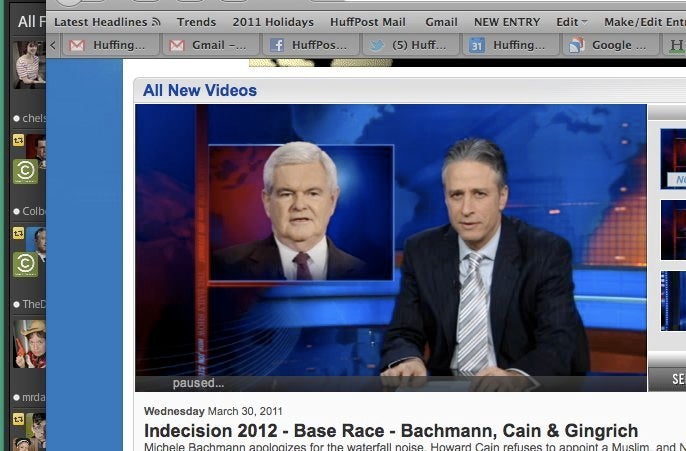Screen dimensions: 686x451
Task: Open the Make/Edit Entry bookmark
Action: (645, 22)
